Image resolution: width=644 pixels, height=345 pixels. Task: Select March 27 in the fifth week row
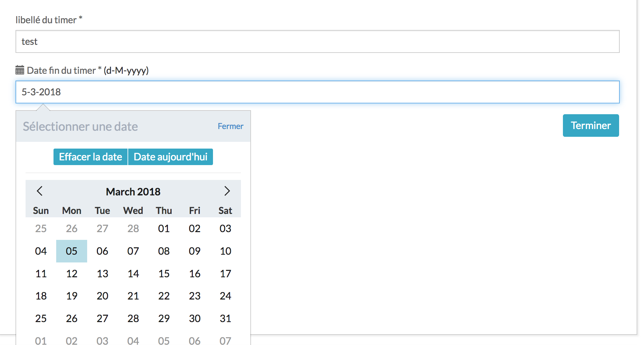102,318
